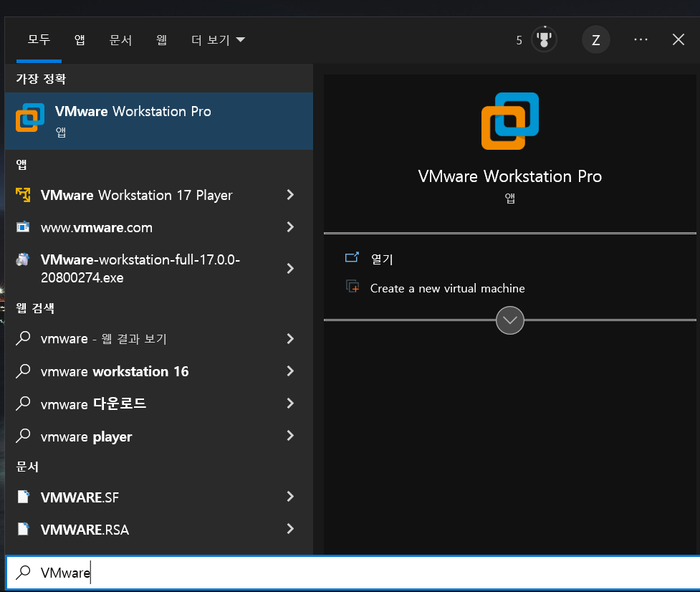Expand the 'vmware workstation 16' chevron

290,371
